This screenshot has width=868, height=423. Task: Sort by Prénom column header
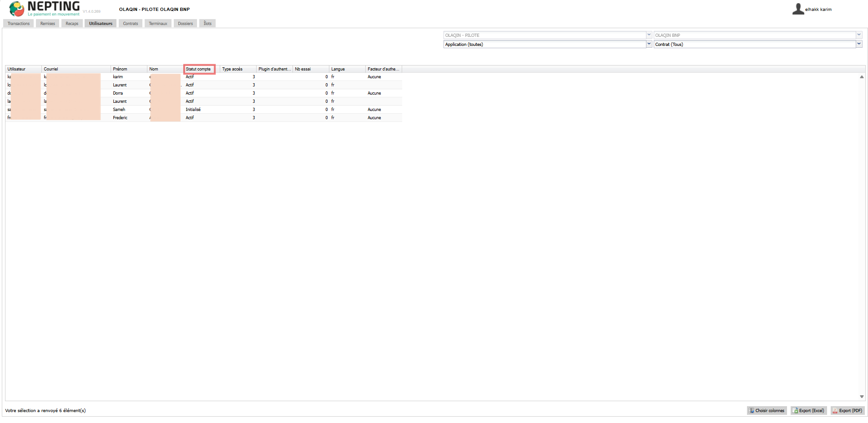(x=129, y=69)
